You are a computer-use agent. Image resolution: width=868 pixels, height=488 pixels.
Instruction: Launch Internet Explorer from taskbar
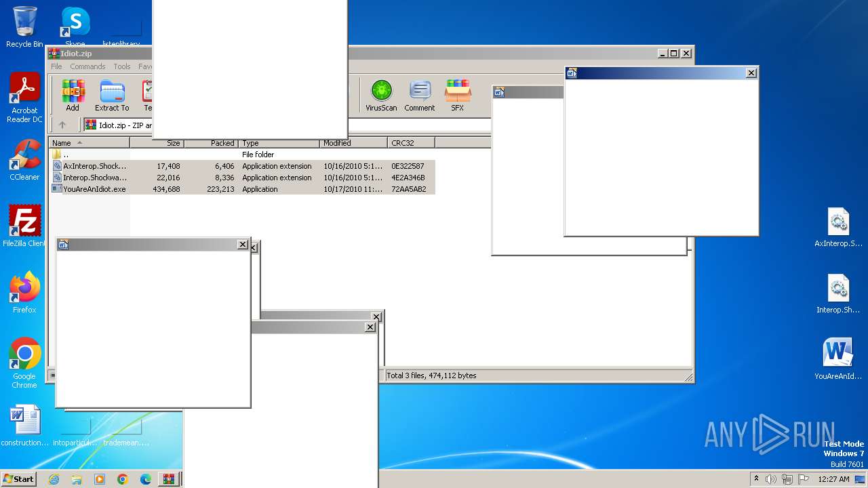click(x=54, y=479)
